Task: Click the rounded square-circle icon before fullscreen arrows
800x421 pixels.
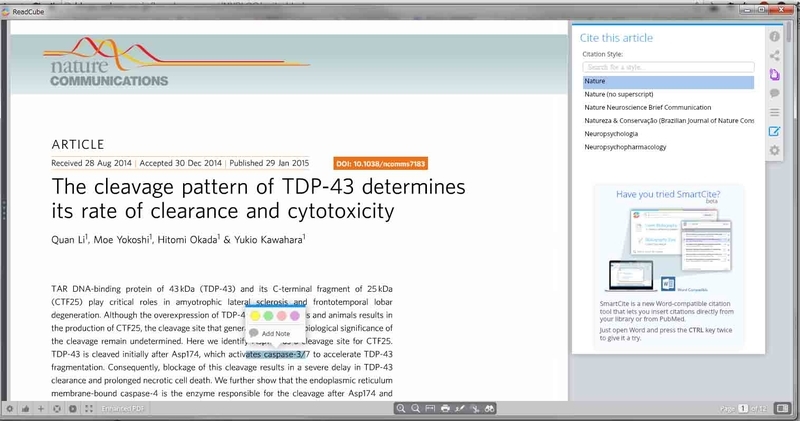Action: 73,409
